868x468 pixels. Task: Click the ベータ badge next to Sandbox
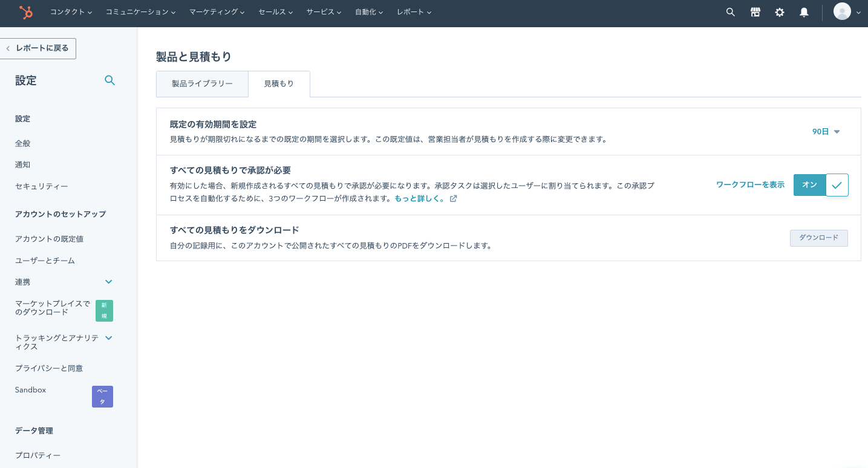[102, 397]
